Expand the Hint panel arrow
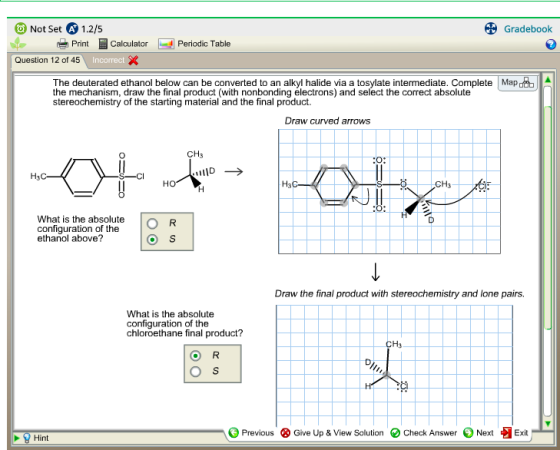 click(16, 438)
